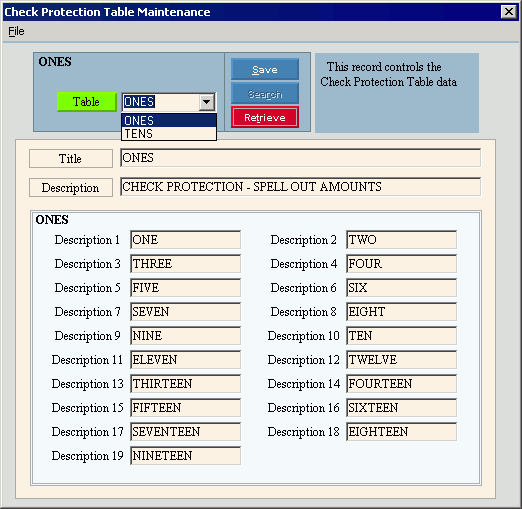The height and width of the screenshot is (509, 522).
Task: Select ONES from the dropdown list
Action: tap(169, 120)
